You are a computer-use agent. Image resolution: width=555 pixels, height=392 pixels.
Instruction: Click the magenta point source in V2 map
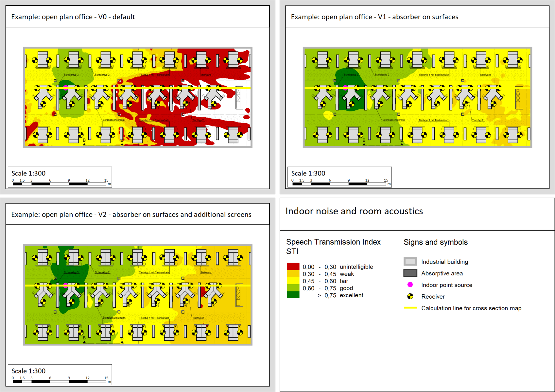[x=66, y=285]
